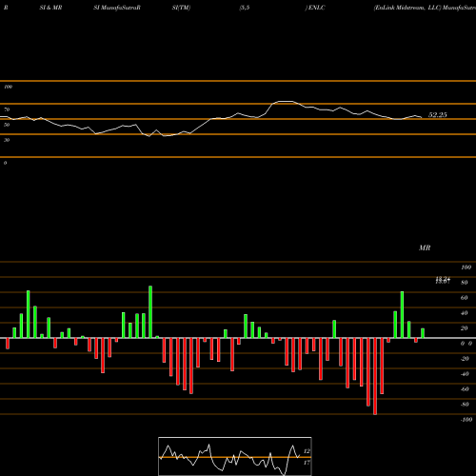Click the MR axis label -20

pos(465,359)
